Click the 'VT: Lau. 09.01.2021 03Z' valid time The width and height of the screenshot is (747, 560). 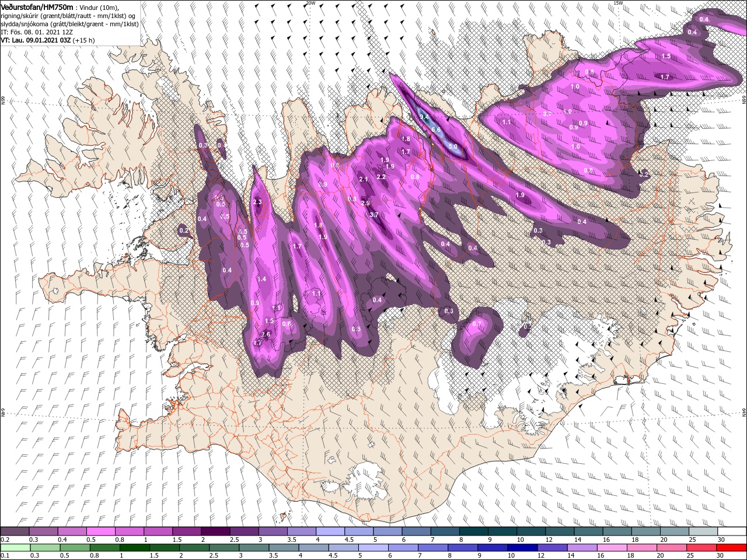pos(36,41)
